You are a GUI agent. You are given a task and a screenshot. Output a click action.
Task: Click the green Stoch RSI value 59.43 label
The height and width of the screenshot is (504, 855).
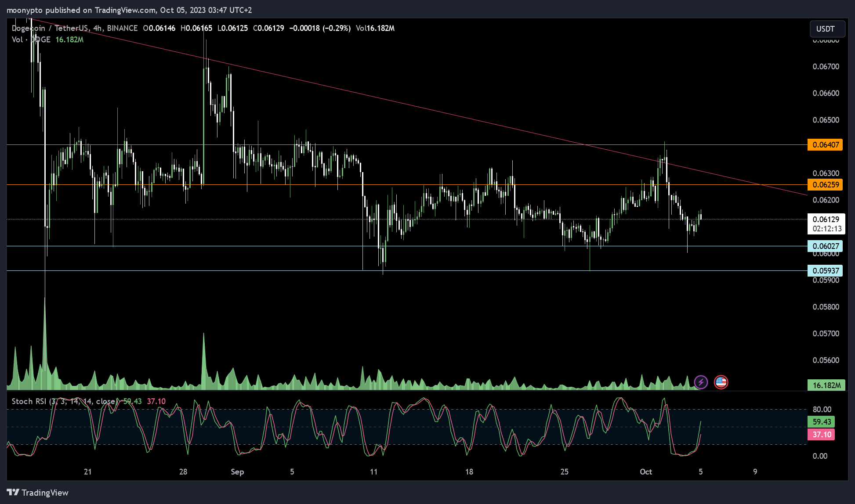821,422
